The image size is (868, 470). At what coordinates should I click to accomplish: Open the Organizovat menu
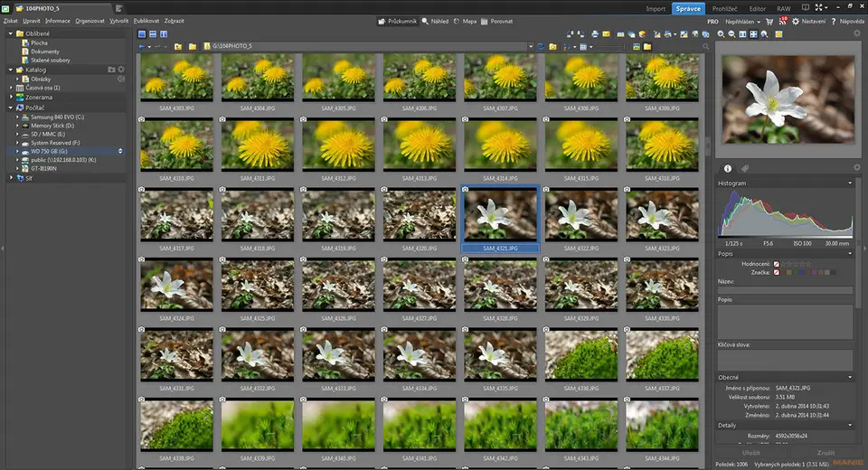click(x=90, y=20)
